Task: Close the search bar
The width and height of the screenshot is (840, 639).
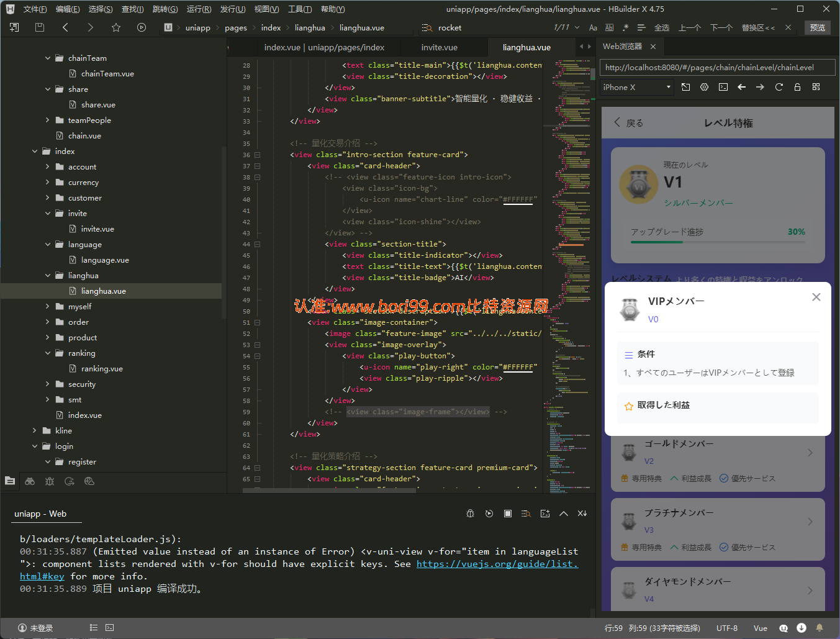Action: point(788,28)
